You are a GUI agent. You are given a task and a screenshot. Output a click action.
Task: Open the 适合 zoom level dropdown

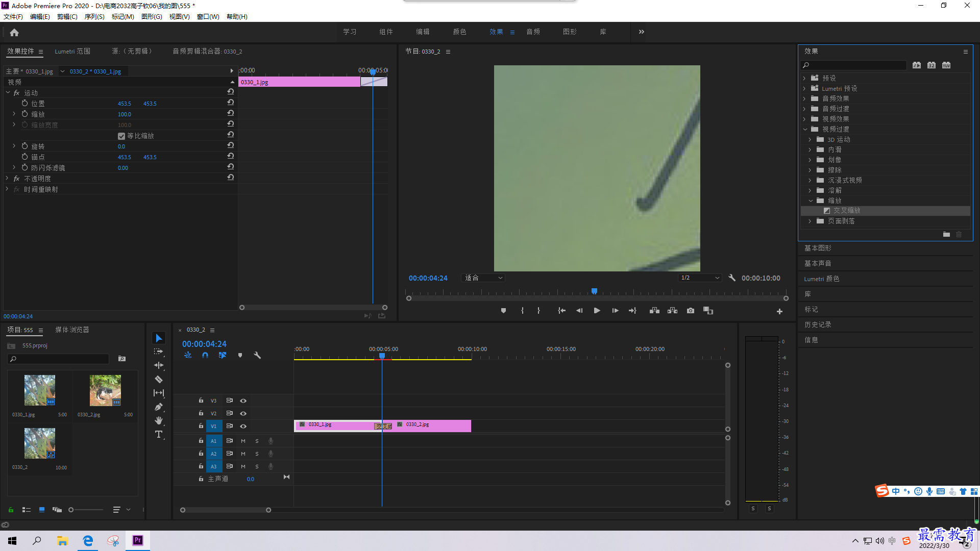483,278
